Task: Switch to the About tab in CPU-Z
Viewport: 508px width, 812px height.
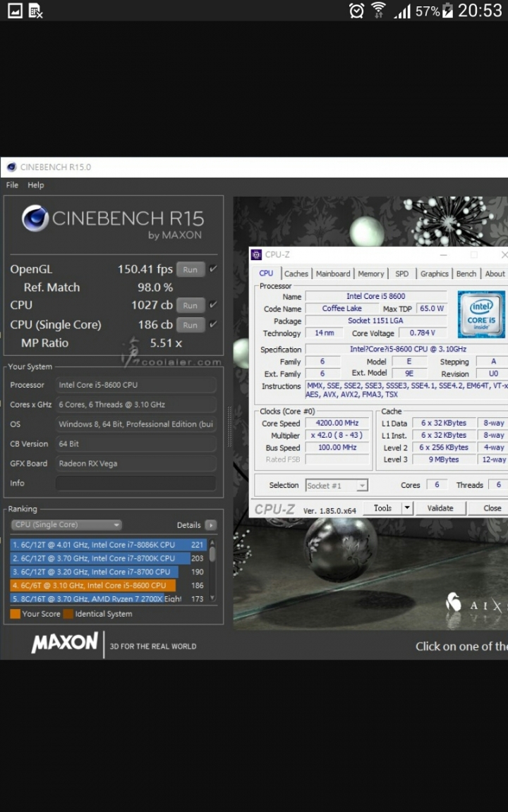Action: click(495, 274)
